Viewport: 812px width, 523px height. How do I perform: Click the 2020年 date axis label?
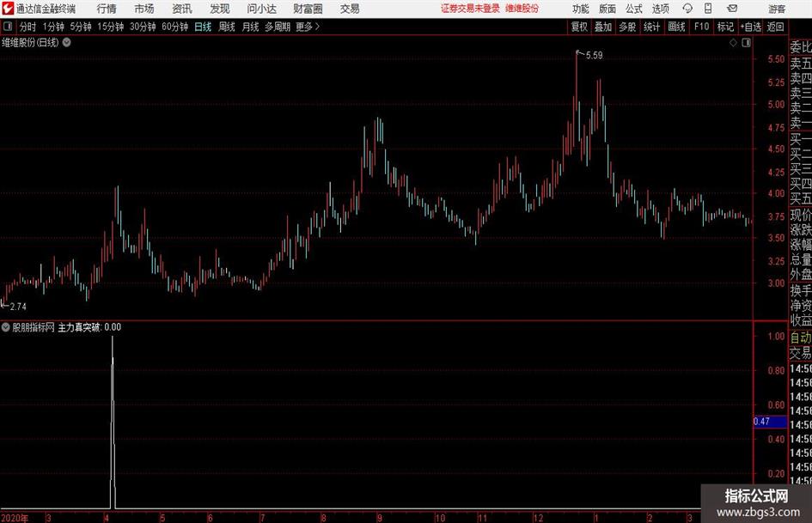[x=15, y=518]
